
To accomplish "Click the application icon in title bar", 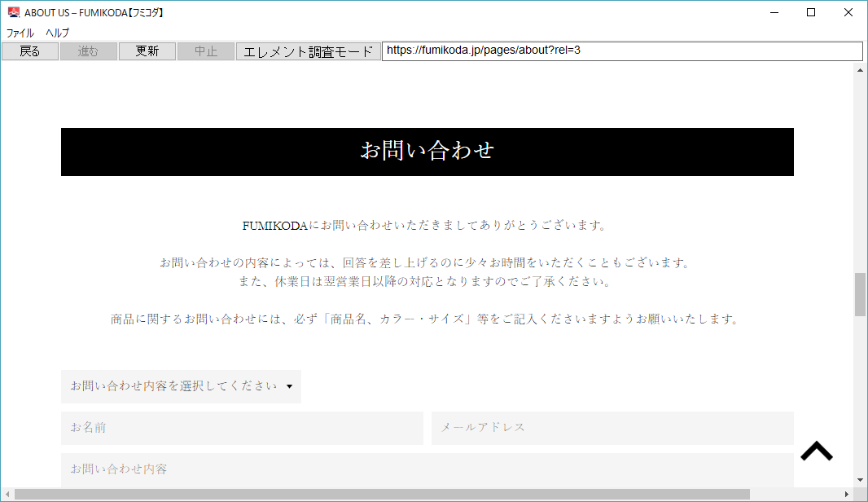I will pyautogui.click(x=13, y=12).
